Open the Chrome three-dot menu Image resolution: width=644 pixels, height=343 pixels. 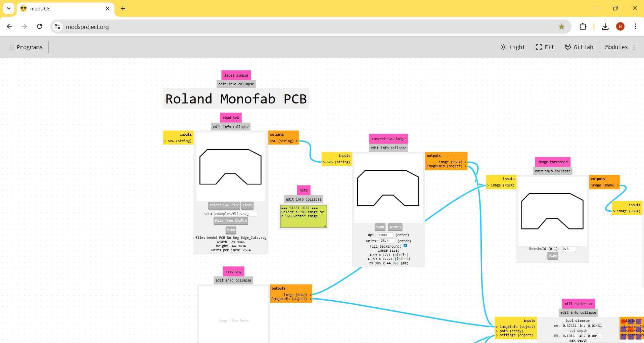pyautogui.click(x=635, y=27)
